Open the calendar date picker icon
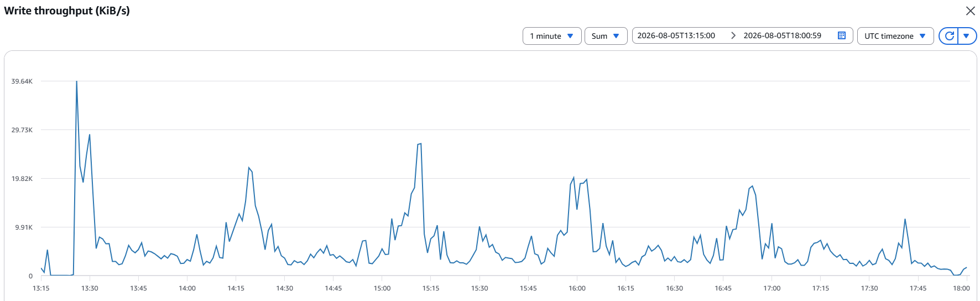 (842, 35)
